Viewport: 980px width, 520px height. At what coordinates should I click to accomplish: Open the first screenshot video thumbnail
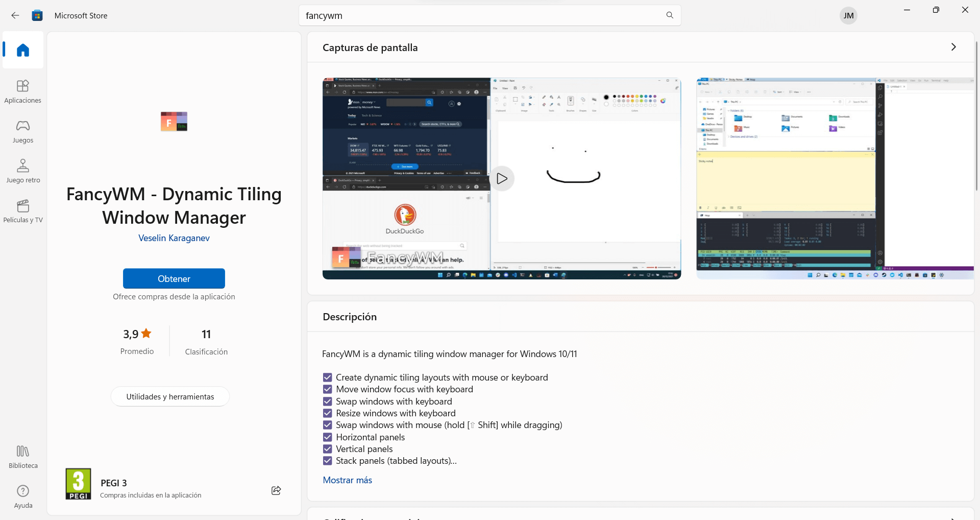pos(502,178)
